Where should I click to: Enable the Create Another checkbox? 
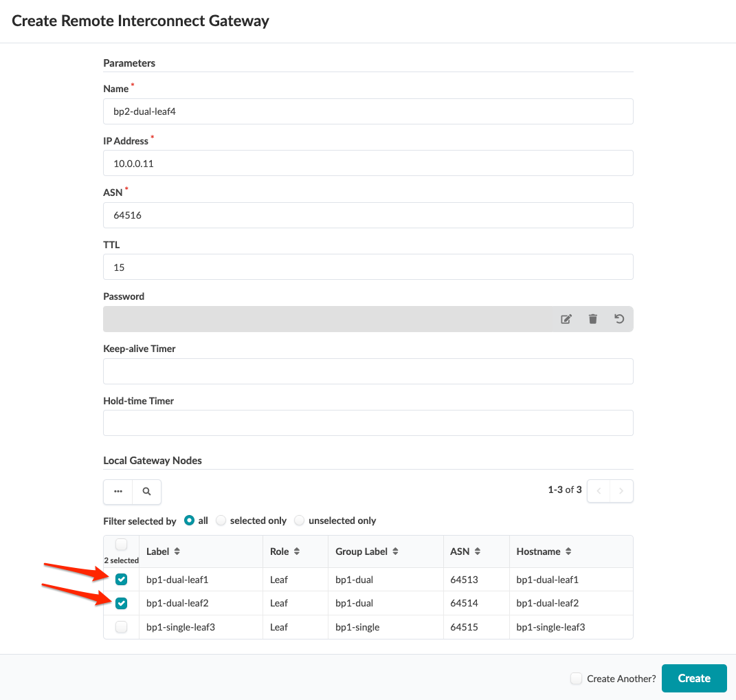point(577,679)
